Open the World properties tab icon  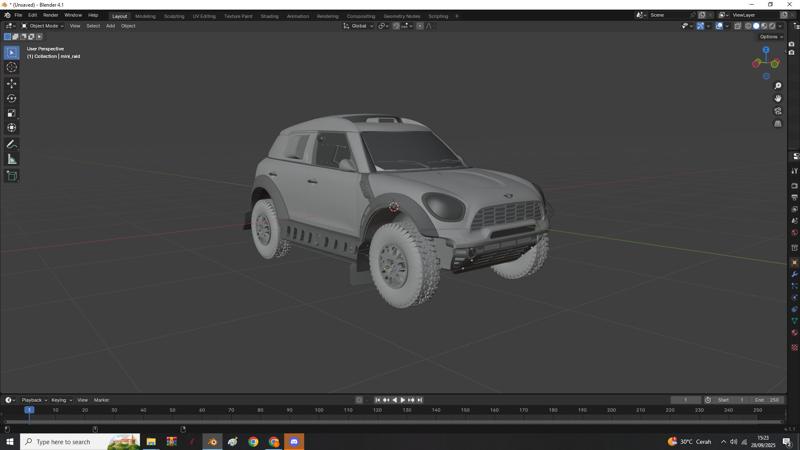pos(794,233)
